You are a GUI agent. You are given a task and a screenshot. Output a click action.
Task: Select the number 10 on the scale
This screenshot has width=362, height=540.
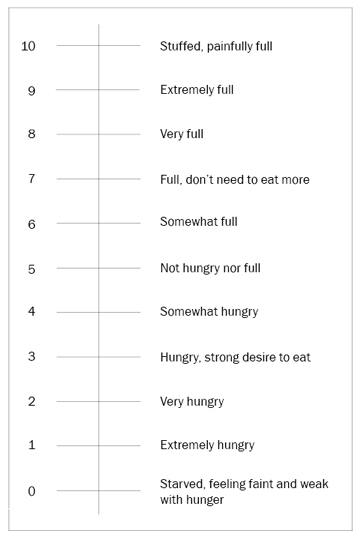coord(28,46)
